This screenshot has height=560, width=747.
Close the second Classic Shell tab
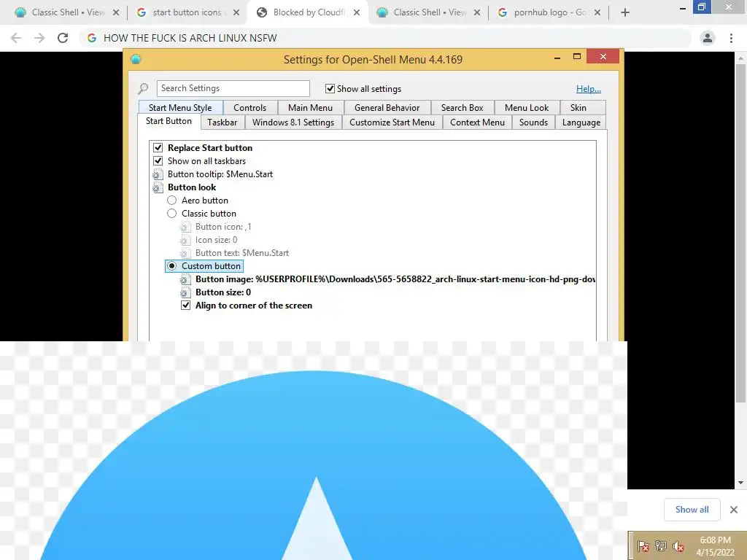[x=477, y=13]
